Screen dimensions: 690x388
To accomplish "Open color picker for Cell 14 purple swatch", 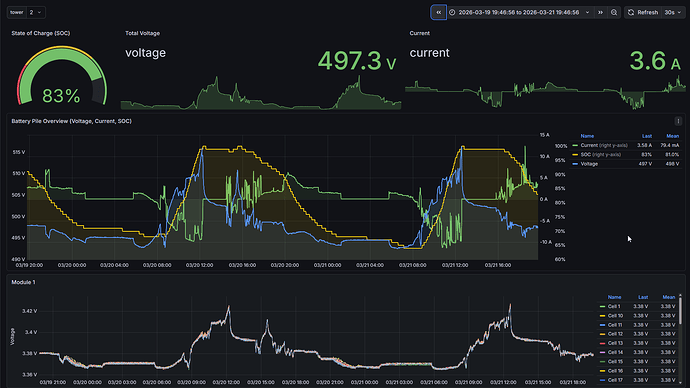I will (602, 352).
